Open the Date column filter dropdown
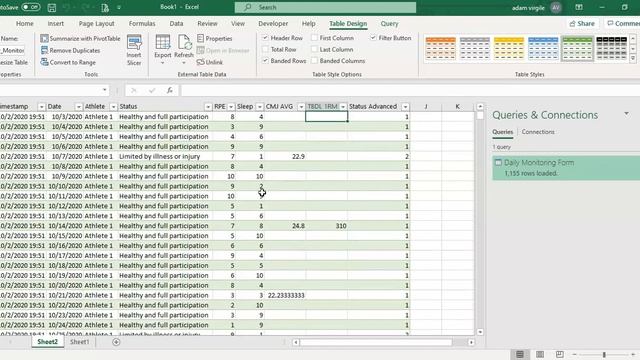 [78, 107]
